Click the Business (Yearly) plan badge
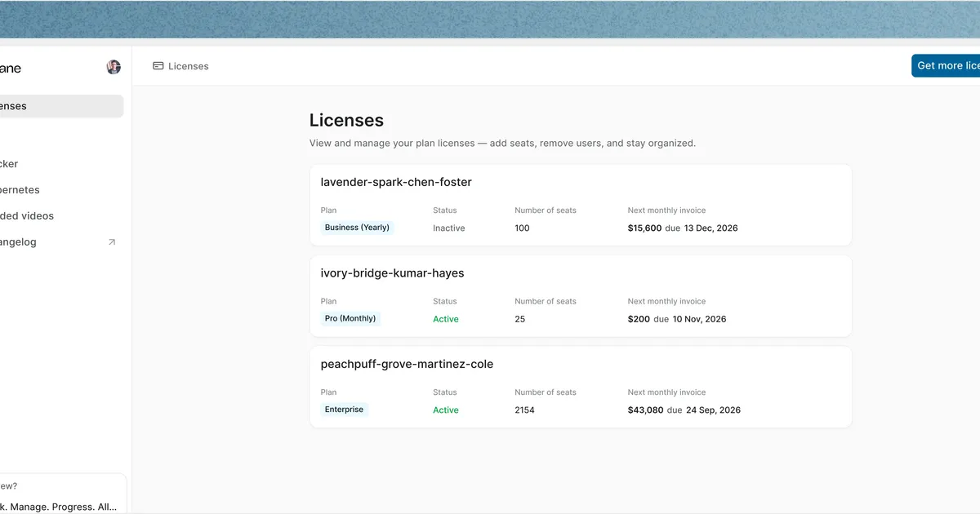 coord(357,228)
